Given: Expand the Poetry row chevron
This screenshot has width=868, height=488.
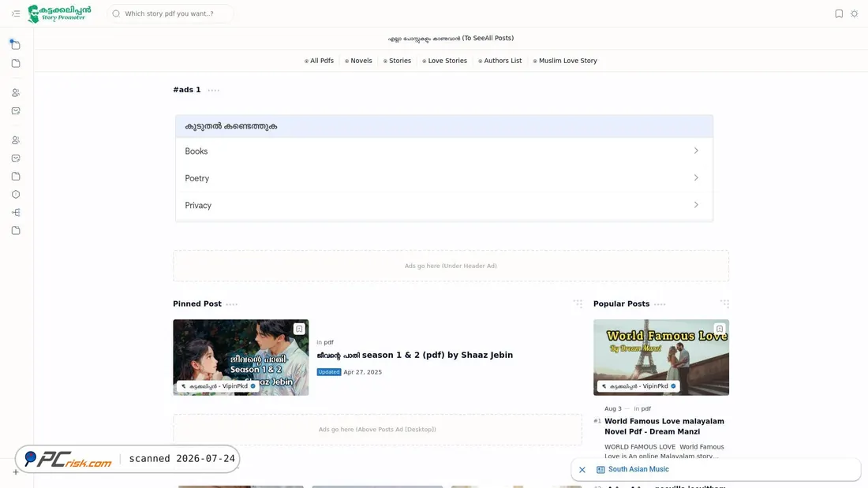Looking at the screenshot, I should [x=696, y=177].
